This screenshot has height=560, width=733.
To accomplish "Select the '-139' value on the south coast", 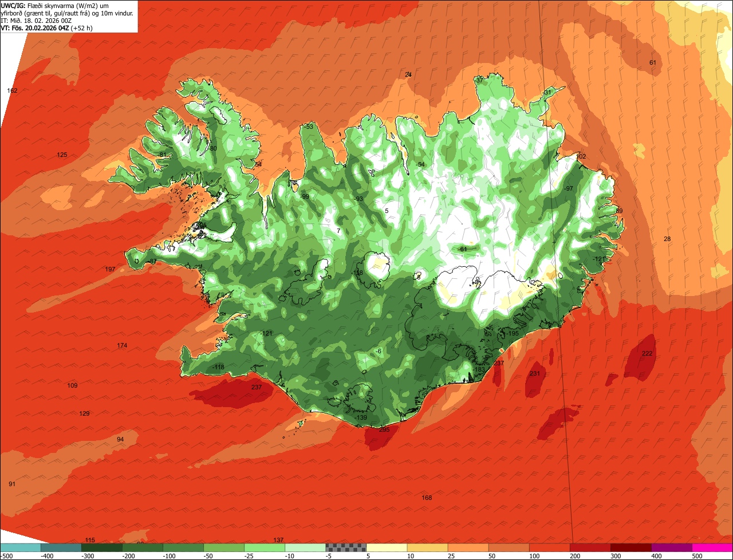I will coord(361,417).
